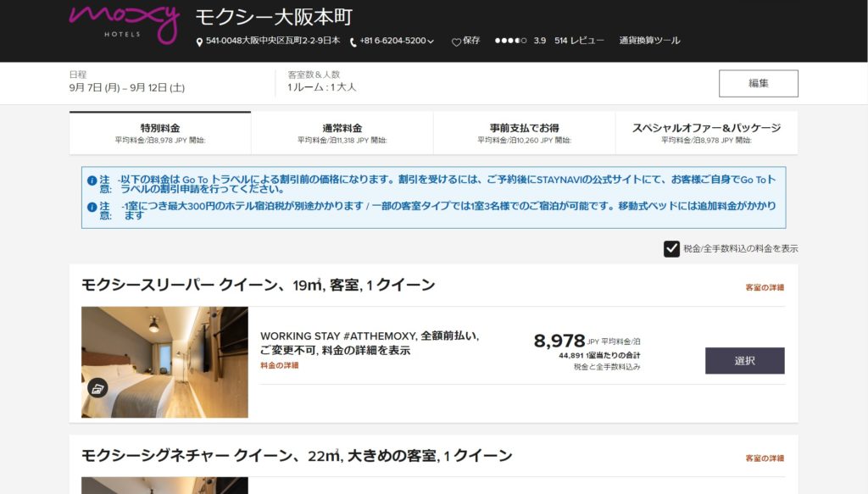This screenshot has width=868, height=494.
Task: Click the 編集 edit button
Action: (x=758, y=83)
